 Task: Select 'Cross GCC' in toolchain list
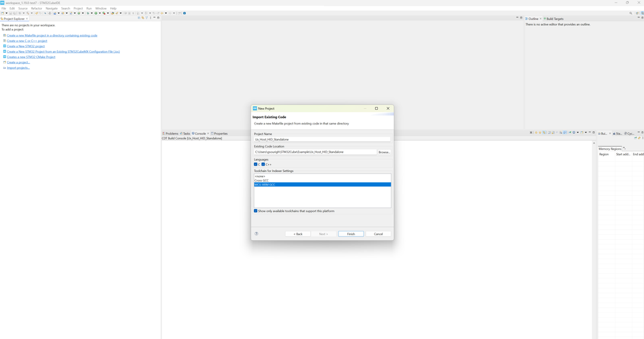tap(322, 180)
